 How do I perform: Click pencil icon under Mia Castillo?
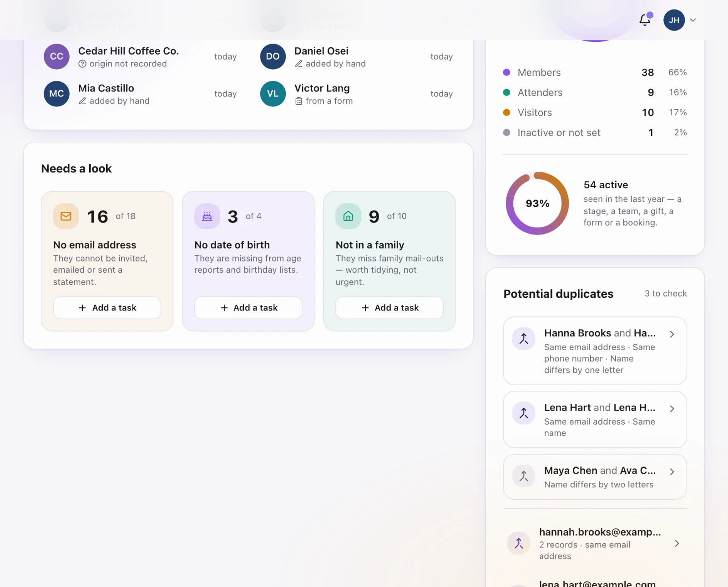tap(82, 101)
